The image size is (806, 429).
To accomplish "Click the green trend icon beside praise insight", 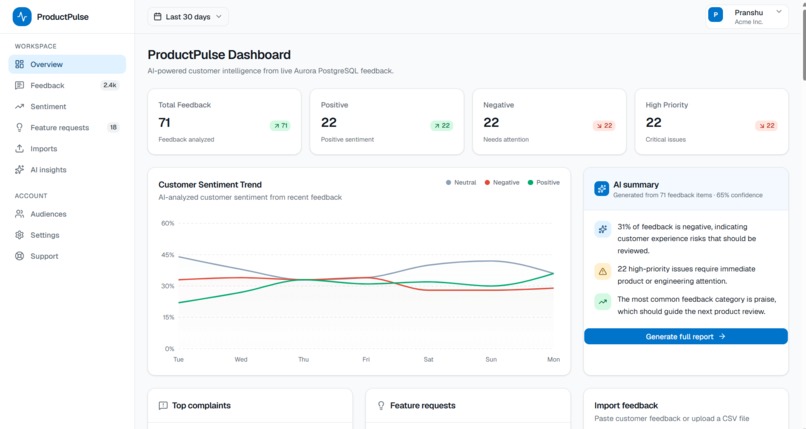I will (602, 302).
